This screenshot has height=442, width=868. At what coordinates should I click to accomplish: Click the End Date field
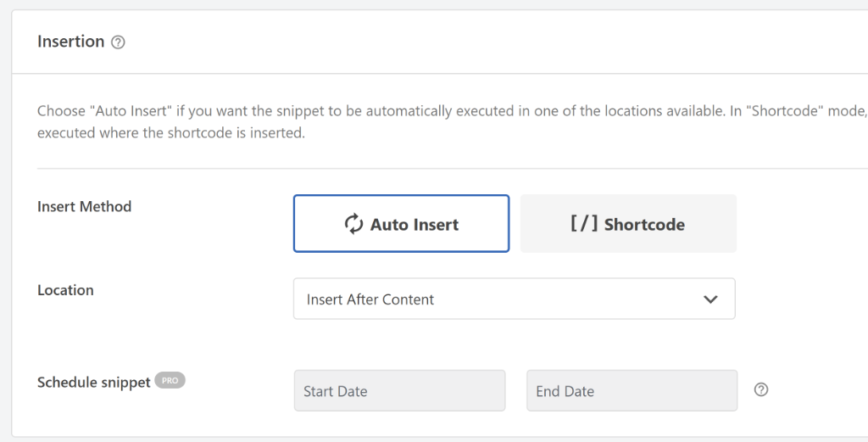coord(632,390)
